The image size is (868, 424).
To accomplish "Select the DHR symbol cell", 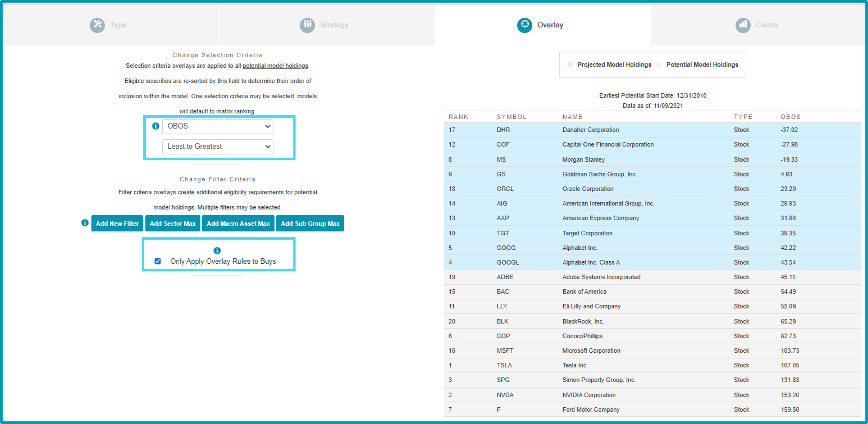I will 503,130.
